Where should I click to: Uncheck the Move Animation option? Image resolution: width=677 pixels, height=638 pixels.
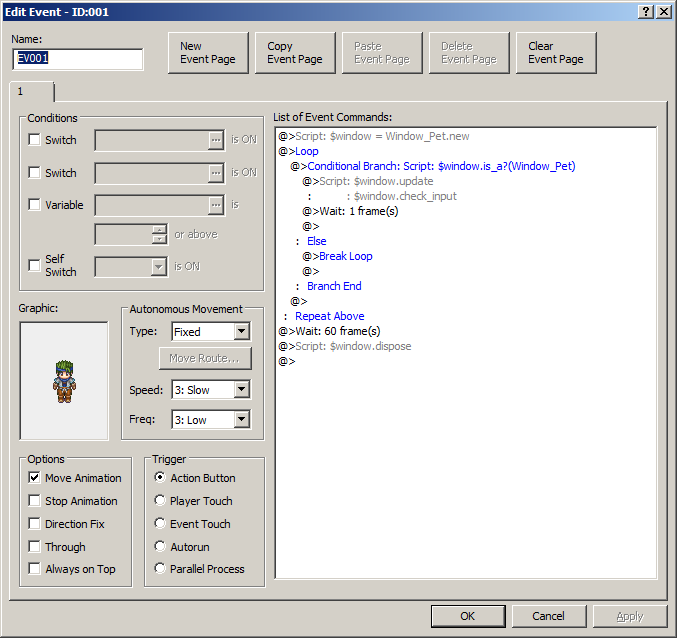point(34,477)
